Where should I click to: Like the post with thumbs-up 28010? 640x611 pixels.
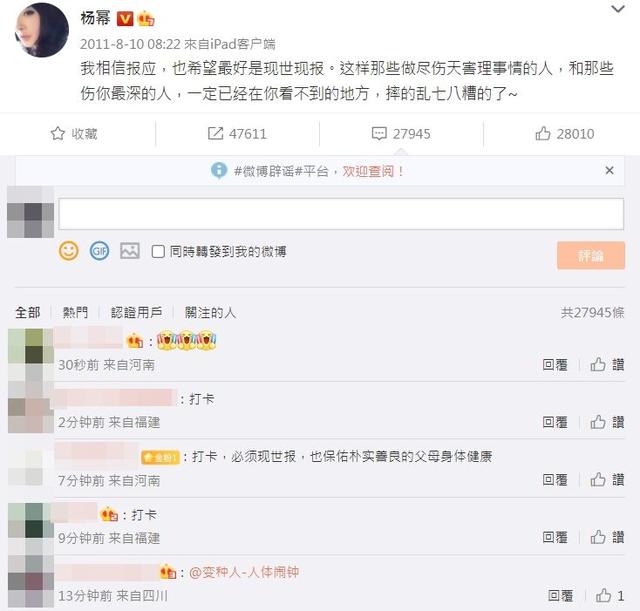(x=543, y=133)
